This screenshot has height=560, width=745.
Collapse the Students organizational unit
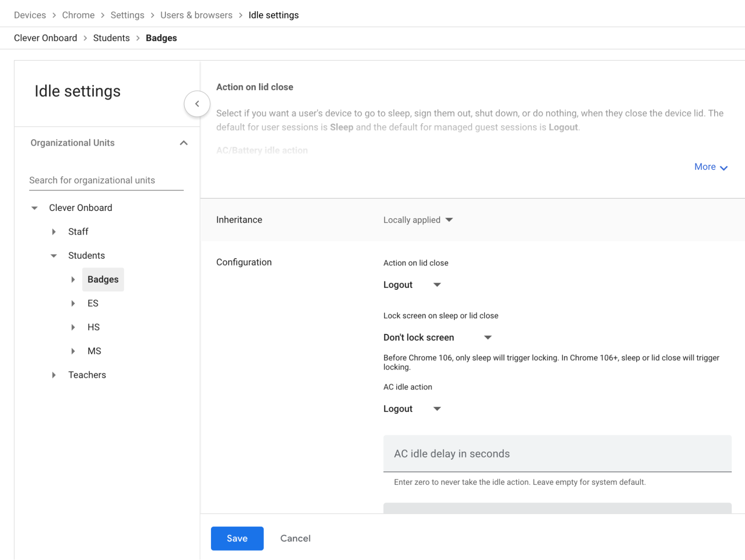pyautogui.click(x=53, y=255)
